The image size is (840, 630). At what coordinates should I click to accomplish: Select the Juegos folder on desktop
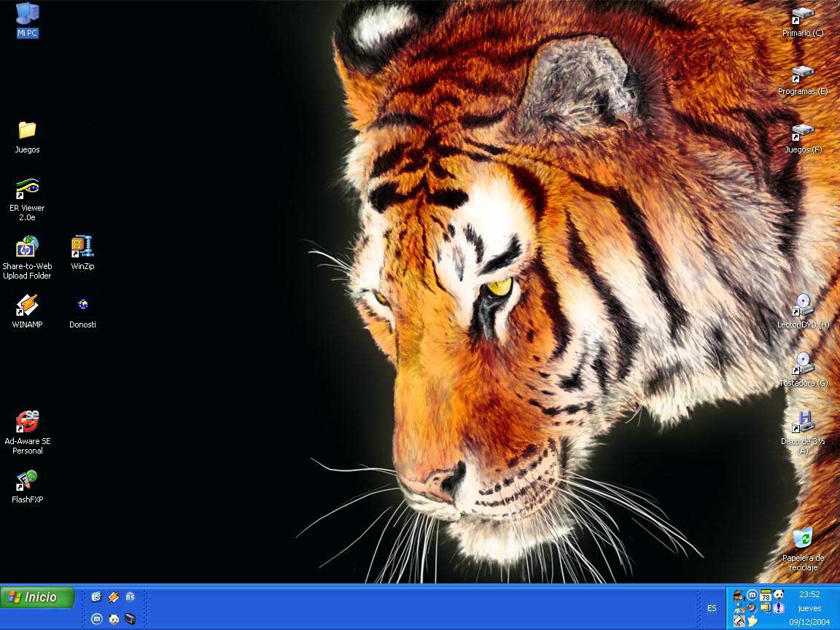click(x=27, y=131)
